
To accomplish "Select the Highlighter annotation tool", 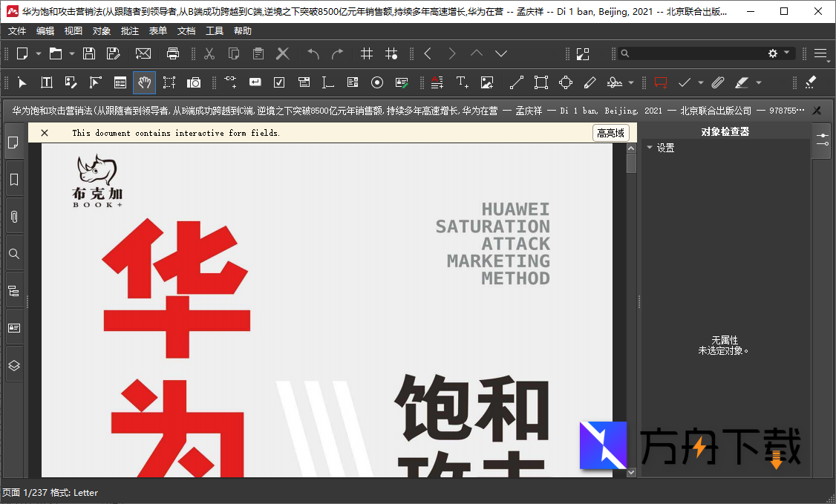I will click(x=743, y=82).
